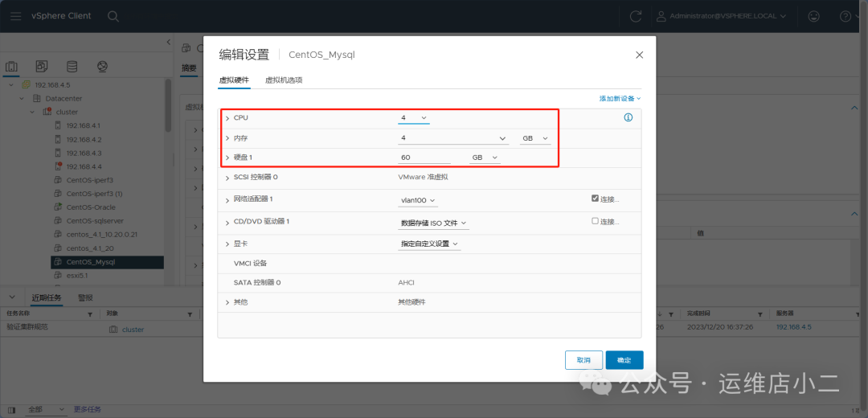The height and width of the screenshot is (418, 868).
Task: Click the 确定 button
Action: (x=624, y=360)
